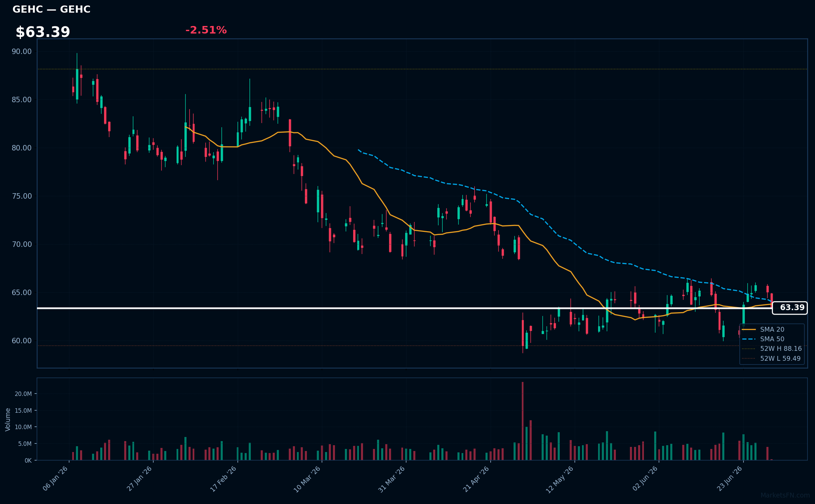This screenshot has height=504, width=815.
Task: Click the 60.00 price axis label
Action: click(22, 341)
